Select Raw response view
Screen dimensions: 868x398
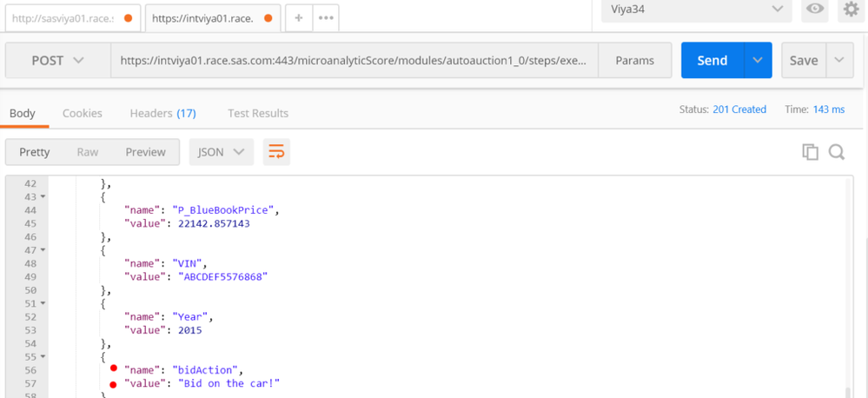88,152
